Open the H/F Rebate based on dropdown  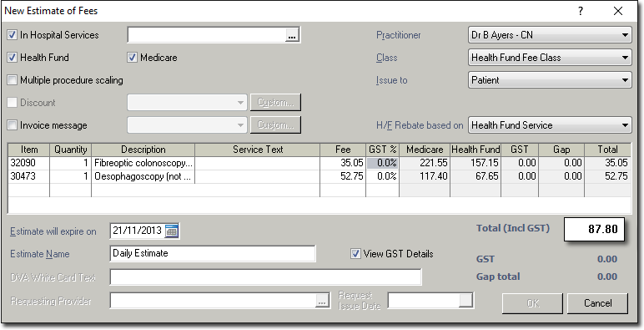(x=550, y=125)
